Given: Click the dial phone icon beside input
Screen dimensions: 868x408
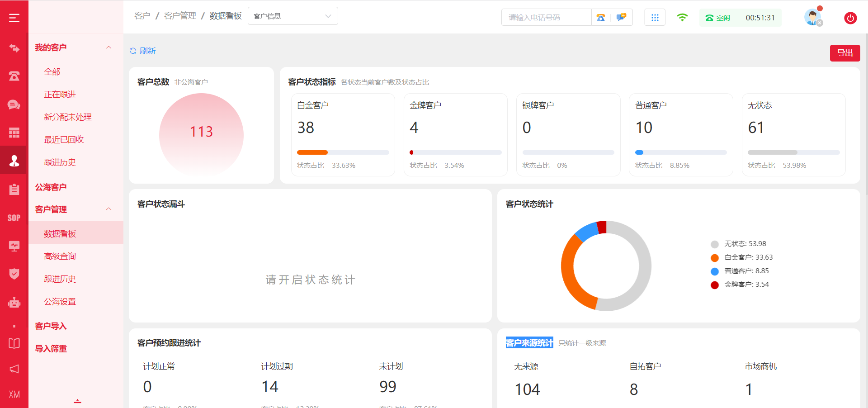Looking at the screenshot, I should (x=601, y=18).
